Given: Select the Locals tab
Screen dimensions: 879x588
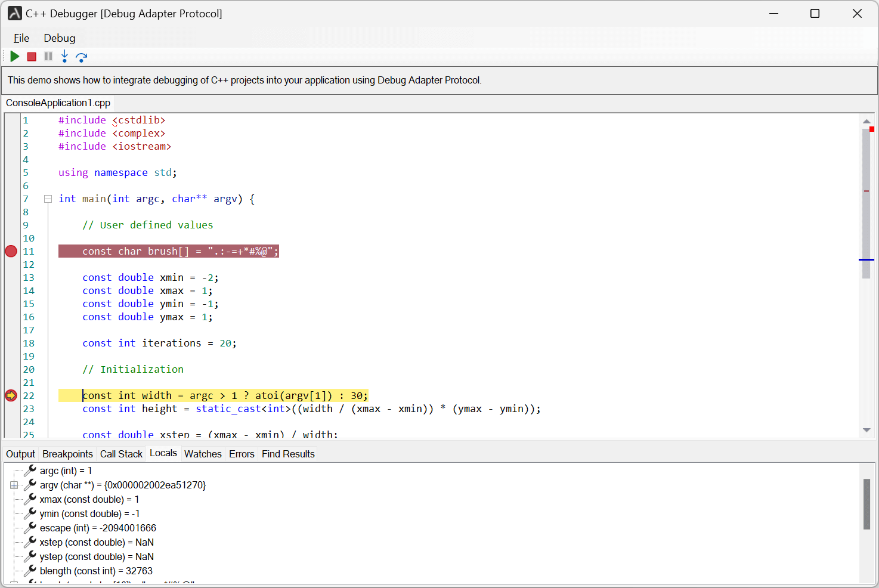Looking at the screenshot, I should [x=163, y=453].
